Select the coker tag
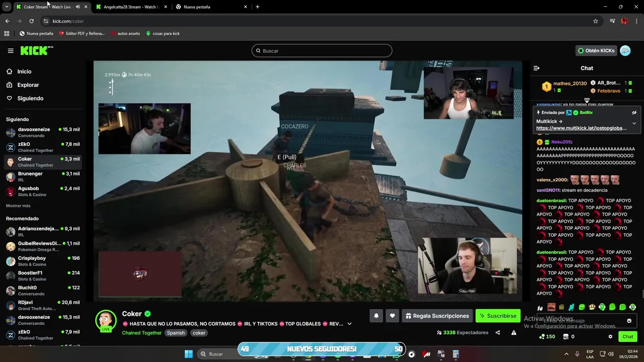This screenshot has width=644, height=362. tap(199, 333)
